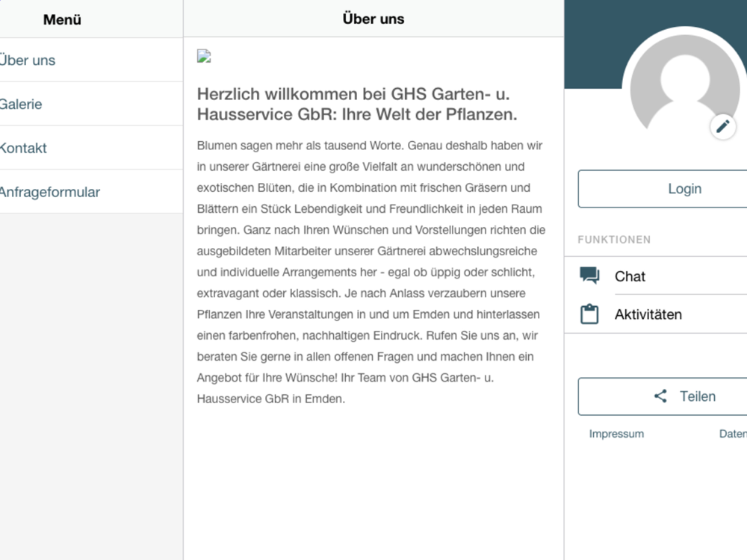Go to the Kontakt page
Image resolution: width=747 pixels, height=560 pixels.
[90, 148]
